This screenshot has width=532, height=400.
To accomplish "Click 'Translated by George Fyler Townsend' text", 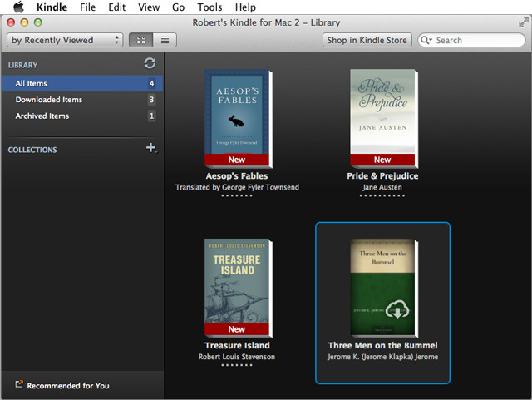I will pyautogui.click(x=237, y=187).
